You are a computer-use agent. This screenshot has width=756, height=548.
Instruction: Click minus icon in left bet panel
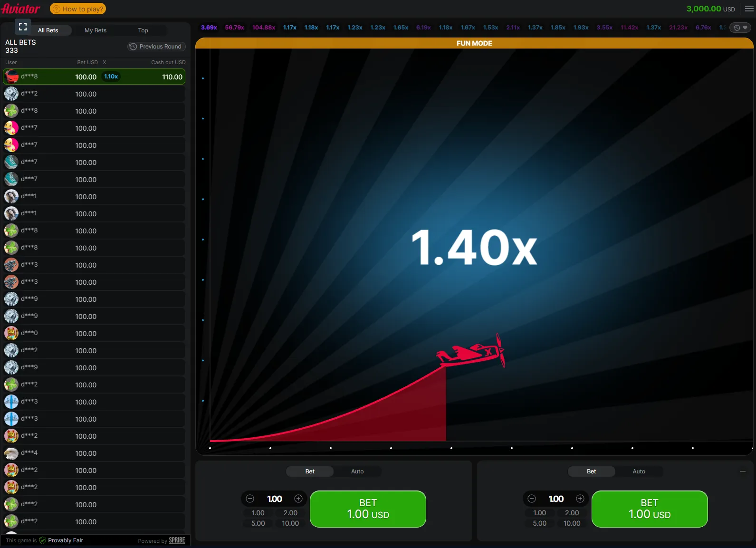[250, 499]
